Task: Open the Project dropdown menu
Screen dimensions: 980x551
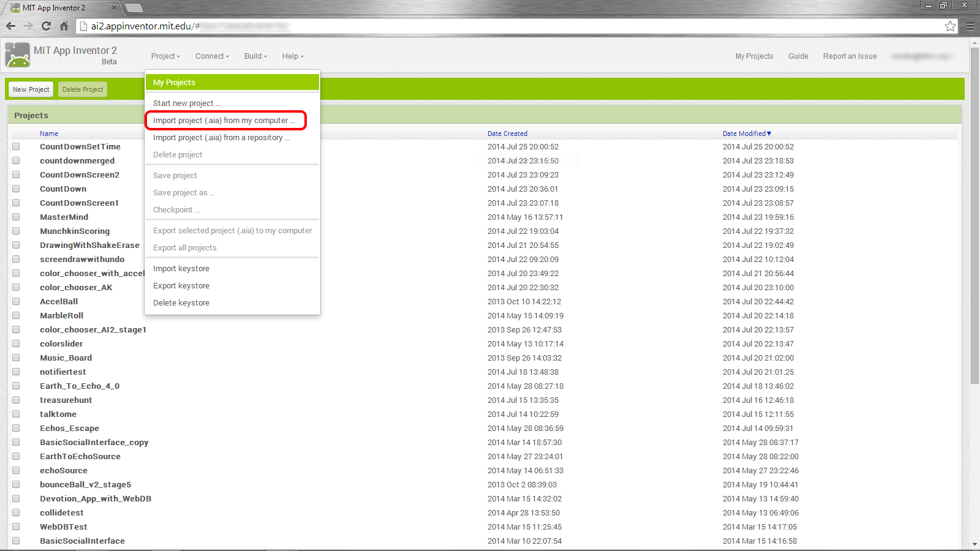Action: [165, 56]
